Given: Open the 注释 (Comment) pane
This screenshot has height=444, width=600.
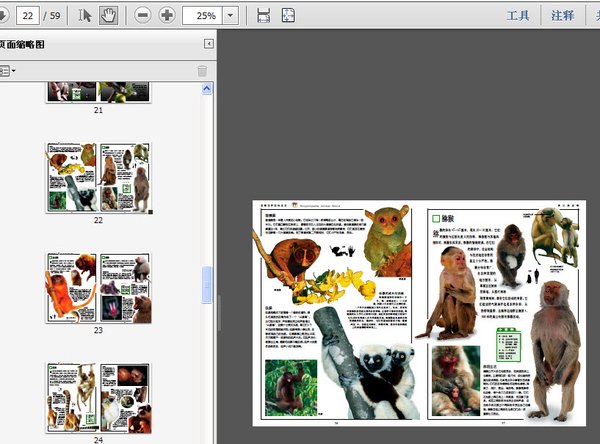Looking at the screenshot, I should [562, 15].
